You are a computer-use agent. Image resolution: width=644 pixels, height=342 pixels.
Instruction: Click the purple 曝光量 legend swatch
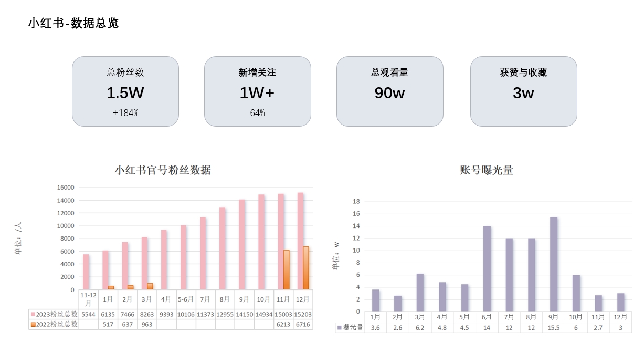coord(339,328)
